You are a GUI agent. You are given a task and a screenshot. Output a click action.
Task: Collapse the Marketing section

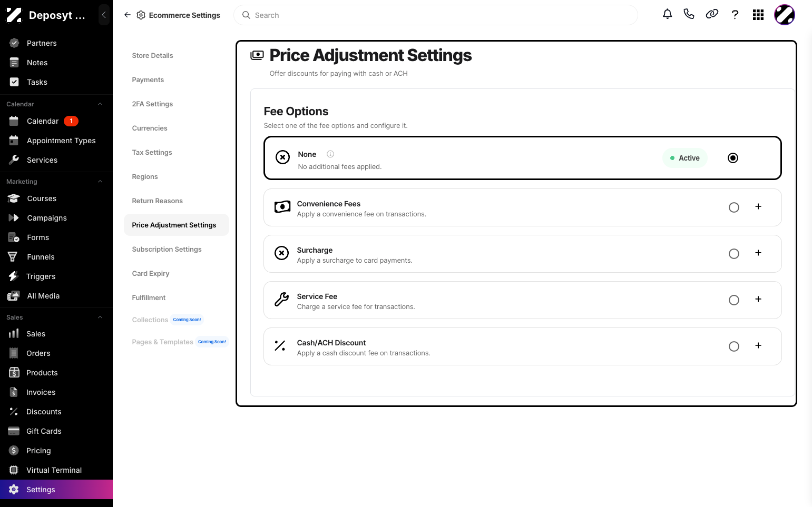(x=100, y=182)
